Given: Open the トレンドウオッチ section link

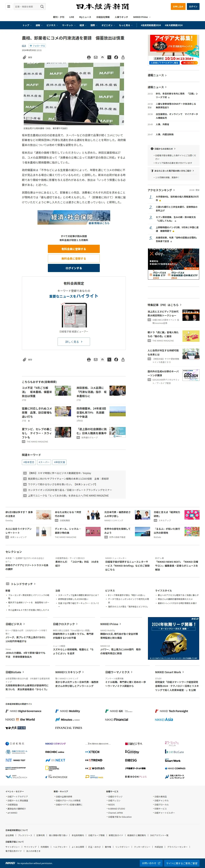Looking at the screenshot, I should tap(23, 584).
